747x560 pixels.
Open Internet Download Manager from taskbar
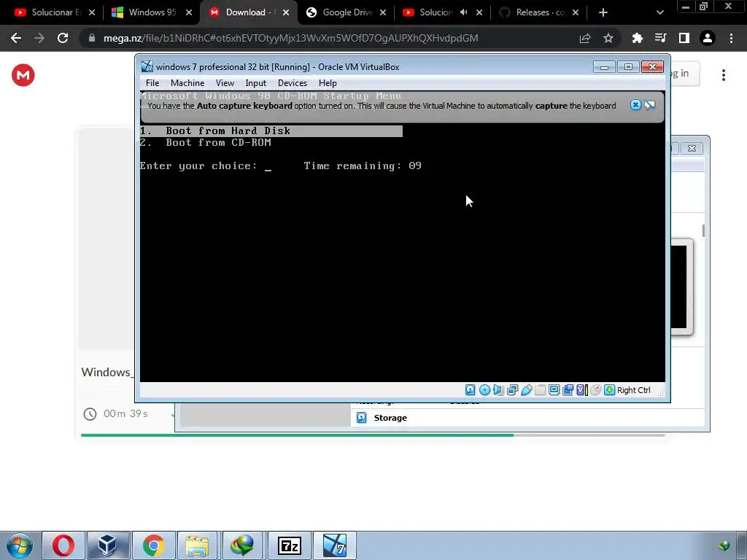(242, 545)
